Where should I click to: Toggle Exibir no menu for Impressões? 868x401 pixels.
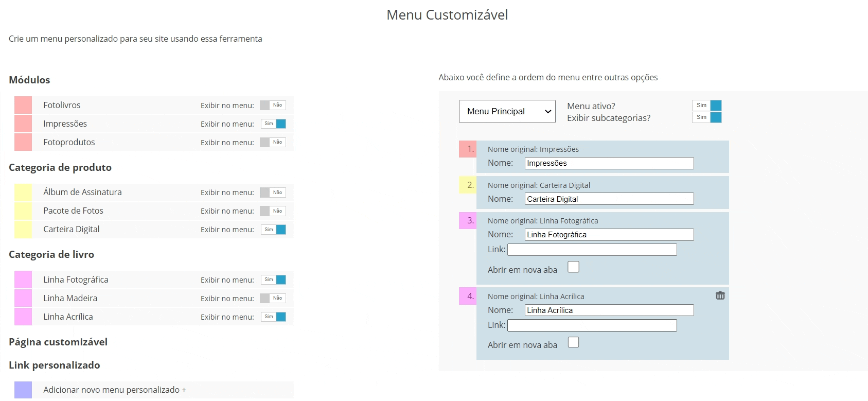273,124
